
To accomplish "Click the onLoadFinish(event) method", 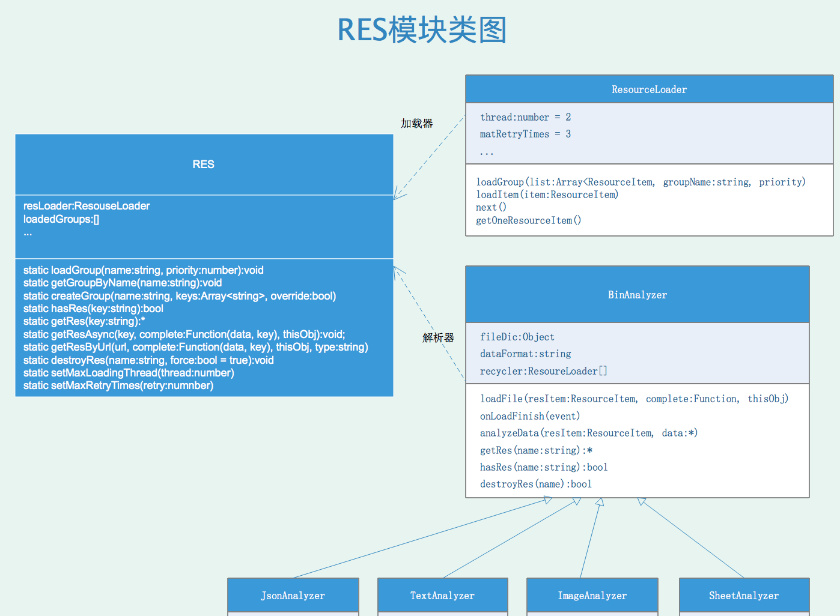I will (x=529, y=416).
